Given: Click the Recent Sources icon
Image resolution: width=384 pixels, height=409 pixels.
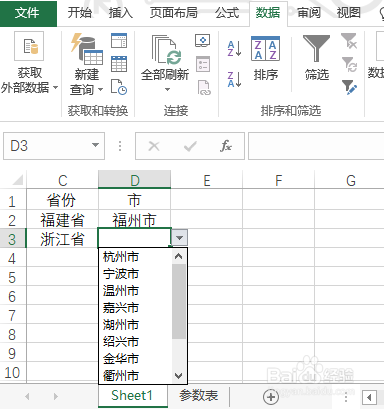Looking at the screenshot, I should click(119, 87).
